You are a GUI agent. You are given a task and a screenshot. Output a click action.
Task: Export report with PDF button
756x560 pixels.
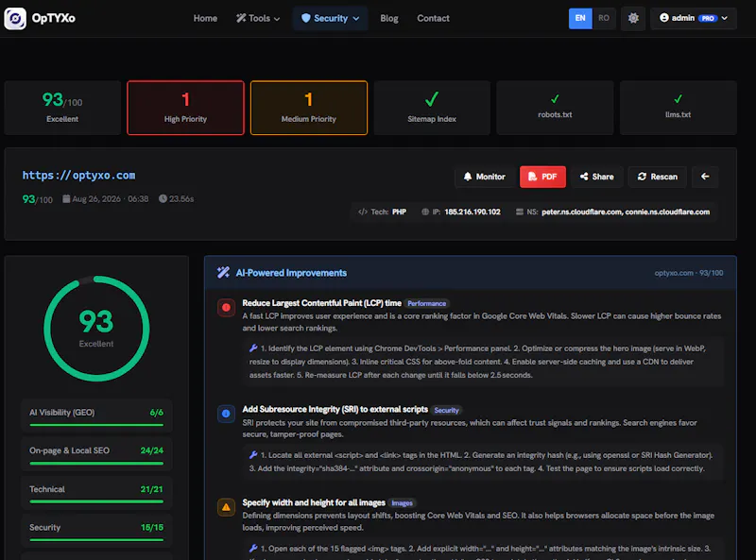(542, 177)
